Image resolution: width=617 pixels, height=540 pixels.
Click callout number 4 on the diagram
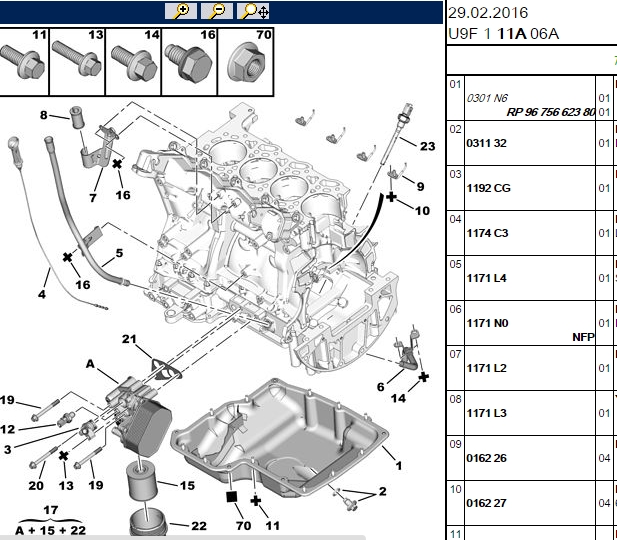[42, 294]
